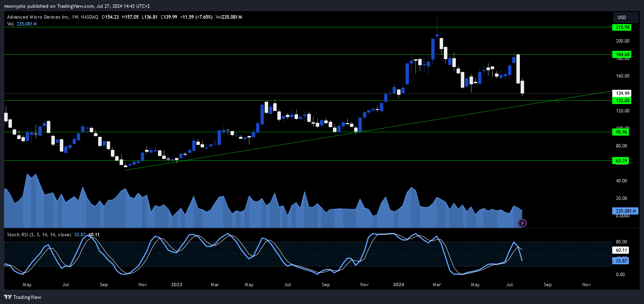Click the TradingView logo at bottom left

tap(23, 297)
